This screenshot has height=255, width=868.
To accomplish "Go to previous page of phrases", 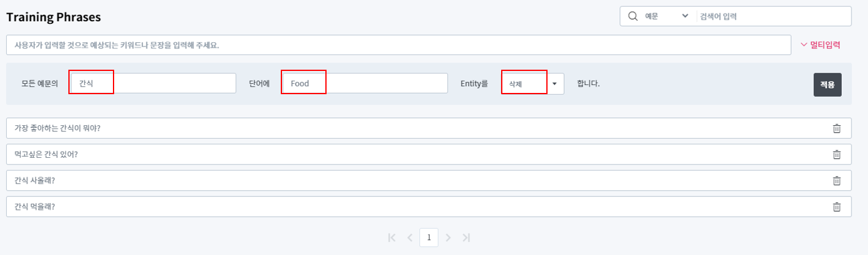I will click(x=410, y=238).
